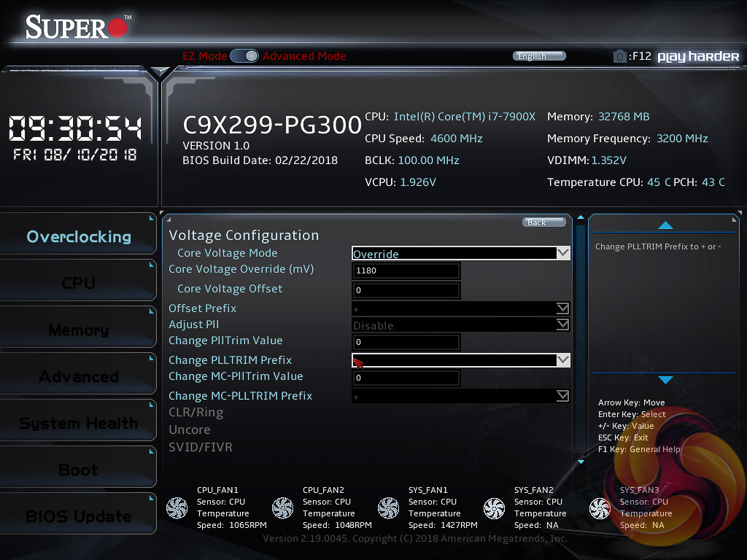Click the BCLK 100.00 MHz value
This screenshot has width=747, height=560.
428,160
